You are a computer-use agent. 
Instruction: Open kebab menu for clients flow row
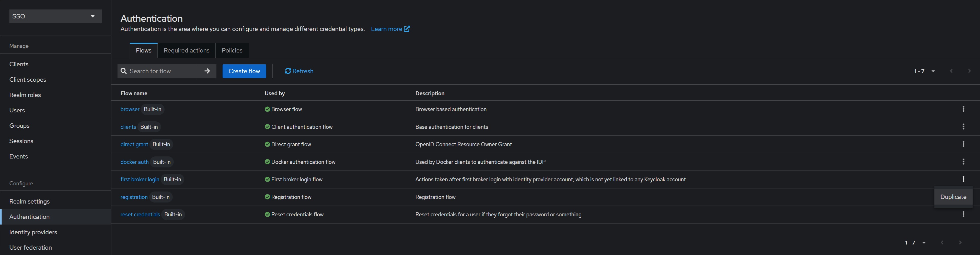pos(963,126)
